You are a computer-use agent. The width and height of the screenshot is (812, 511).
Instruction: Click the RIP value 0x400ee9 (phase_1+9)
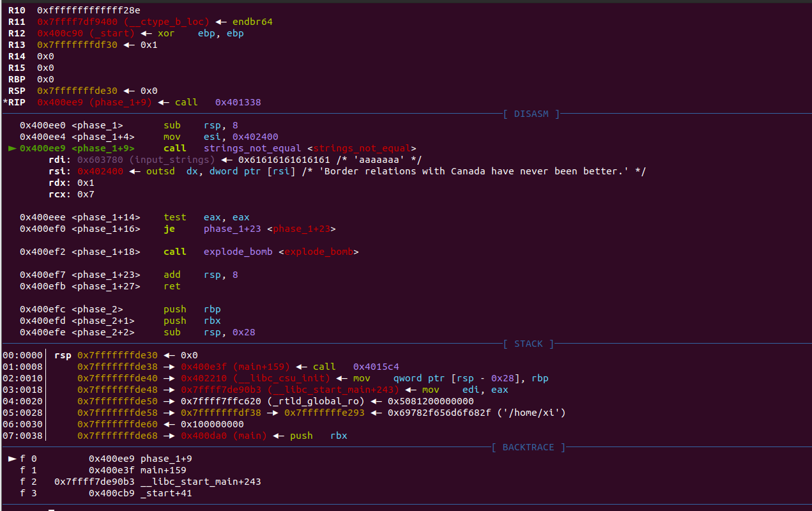[95, 102]
